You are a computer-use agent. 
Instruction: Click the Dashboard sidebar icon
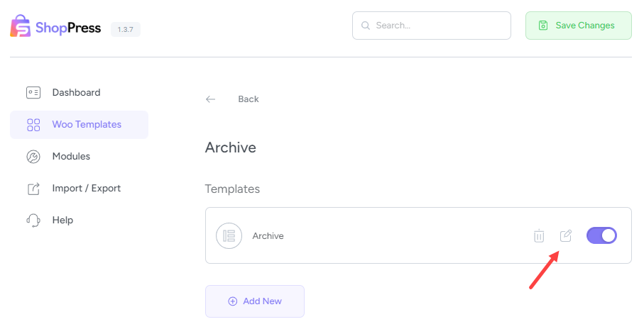[33, 92]
